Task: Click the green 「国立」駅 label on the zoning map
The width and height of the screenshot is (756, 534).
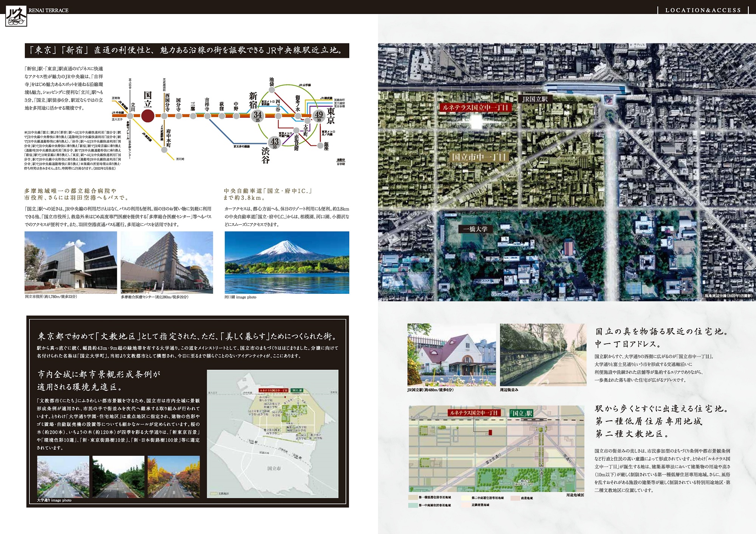Action: pos(521,413)
